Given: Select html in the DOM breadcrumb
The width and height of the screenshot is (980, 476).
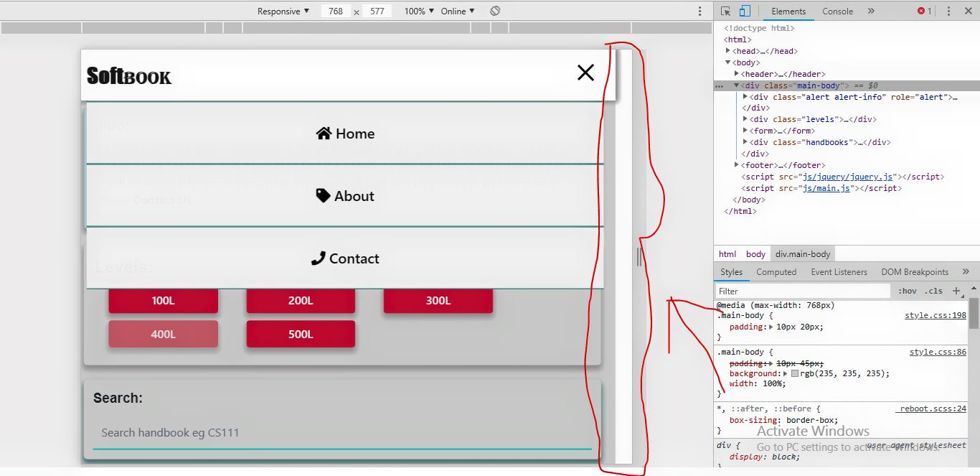Looking at the screenshot, I should pyautogui.click(x=727, y=254).
